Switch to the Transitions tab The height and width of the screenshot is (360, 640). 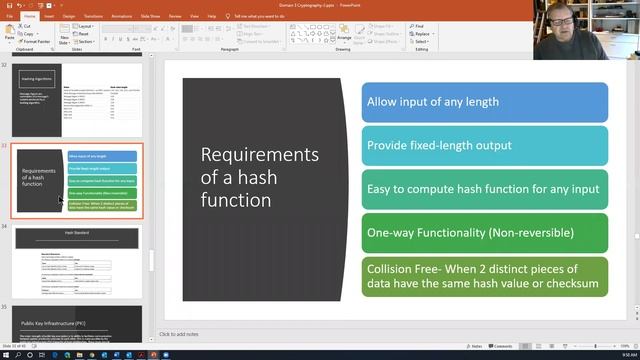pos(93,16)
